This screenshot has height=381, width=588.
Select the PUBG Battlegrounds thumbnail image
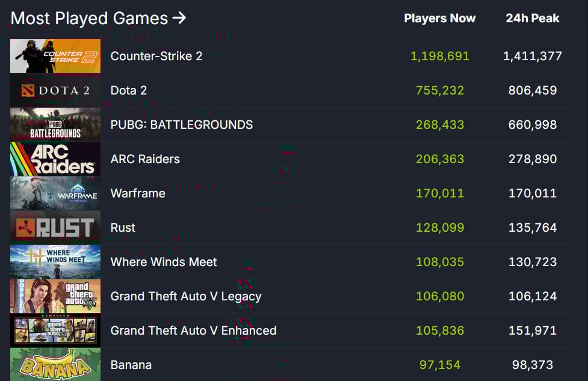(x=55, y=125)
